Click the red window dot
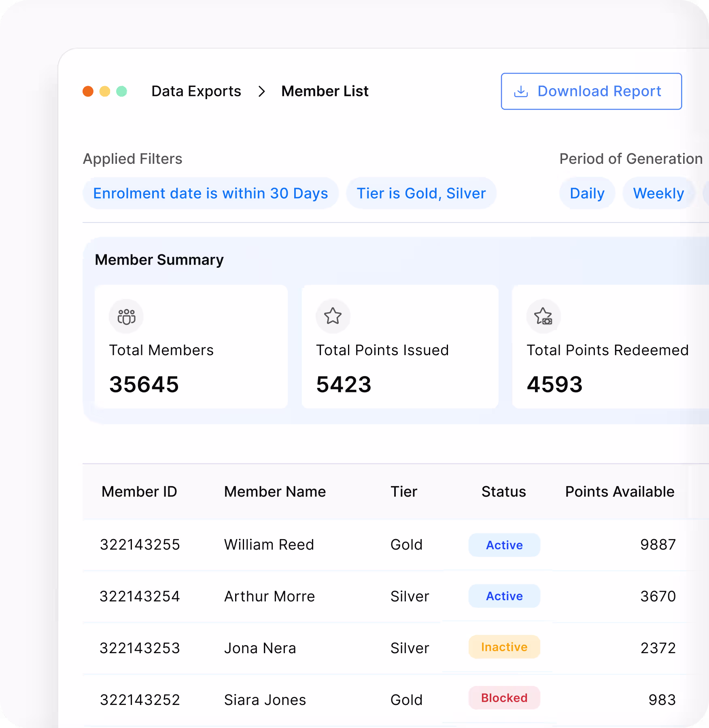This screenshot has height=728, width=709. (x=88, y=91)
